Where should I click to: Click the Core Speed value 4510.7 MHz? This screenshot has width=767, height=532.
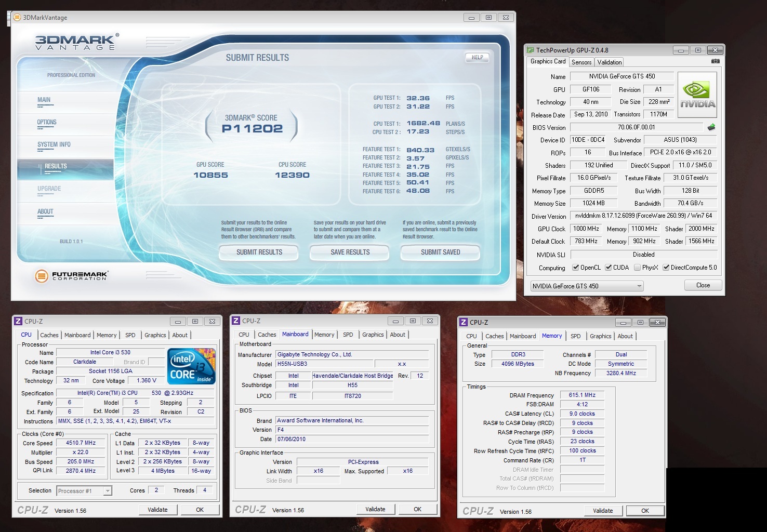tap(81, 443)
